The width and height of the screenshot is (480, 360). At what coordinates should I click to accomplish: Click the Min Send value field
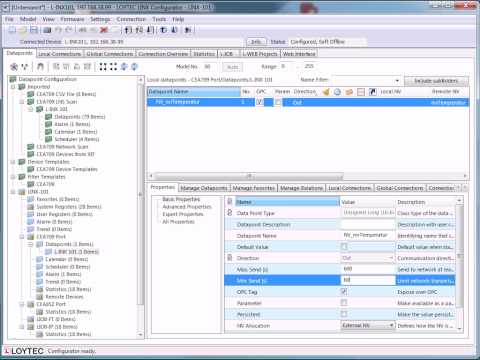pos(368,280)
